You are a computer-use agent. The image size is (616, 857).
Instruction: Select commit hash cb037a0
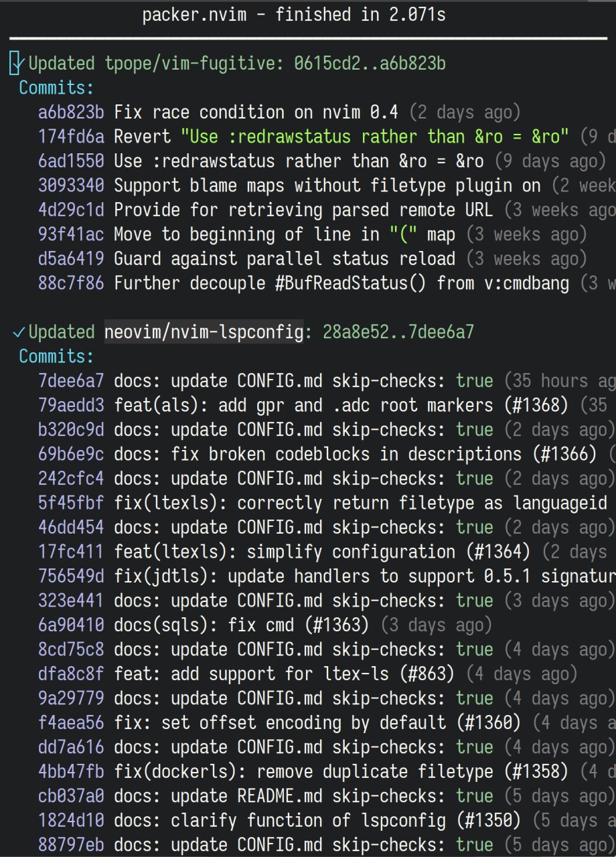(71, 796)
